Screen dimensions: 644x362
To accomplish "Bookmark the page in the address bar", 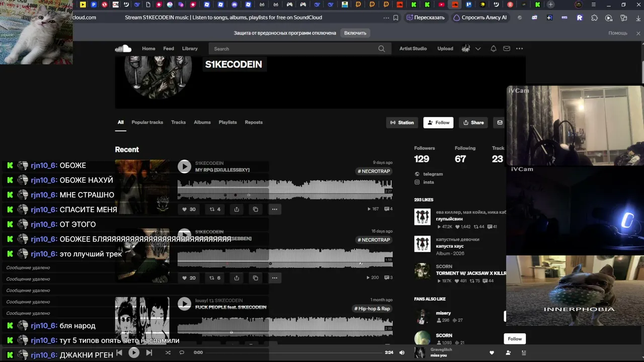I will (x=396, y=18).
